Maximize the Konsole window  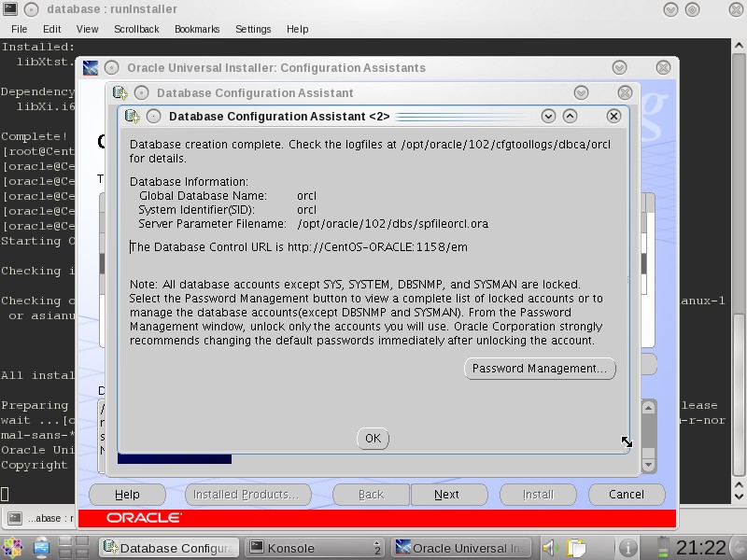[692, 9]
